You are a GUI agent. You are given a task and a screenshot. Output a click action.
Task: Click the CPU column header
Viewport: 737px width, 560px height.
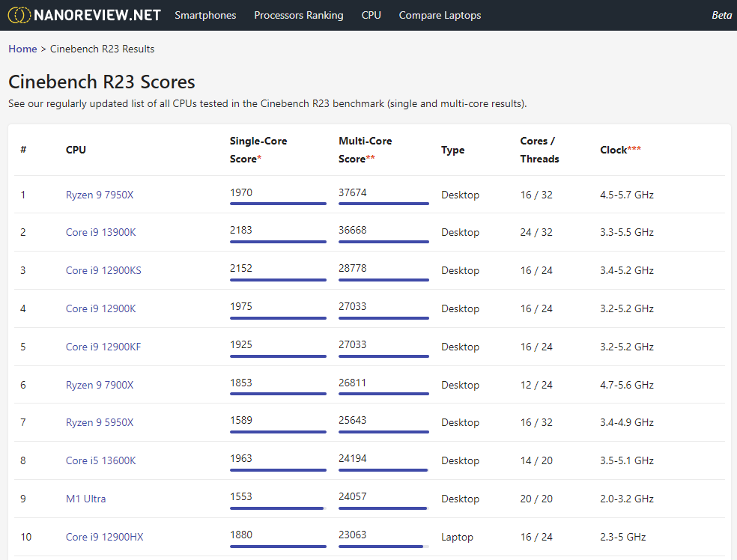(76, 150)
